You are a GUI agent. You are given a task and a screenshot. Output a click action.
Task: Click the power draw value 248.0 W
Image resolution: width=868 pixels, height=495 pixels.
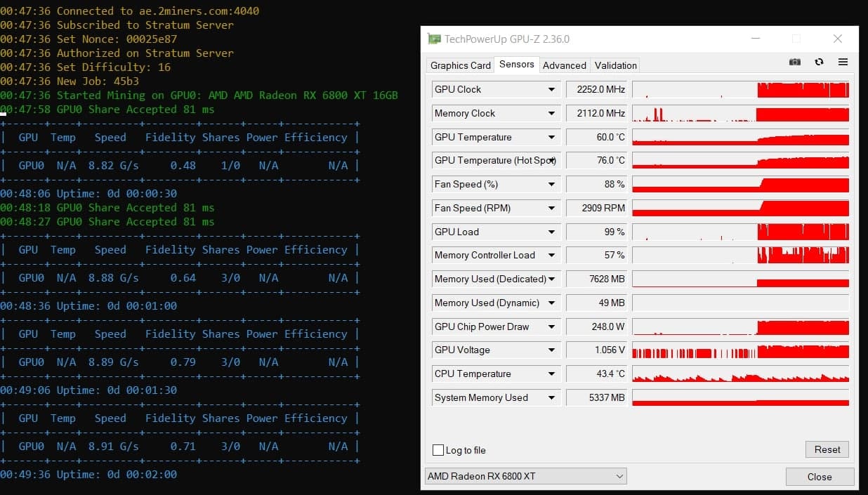(596, 326)
